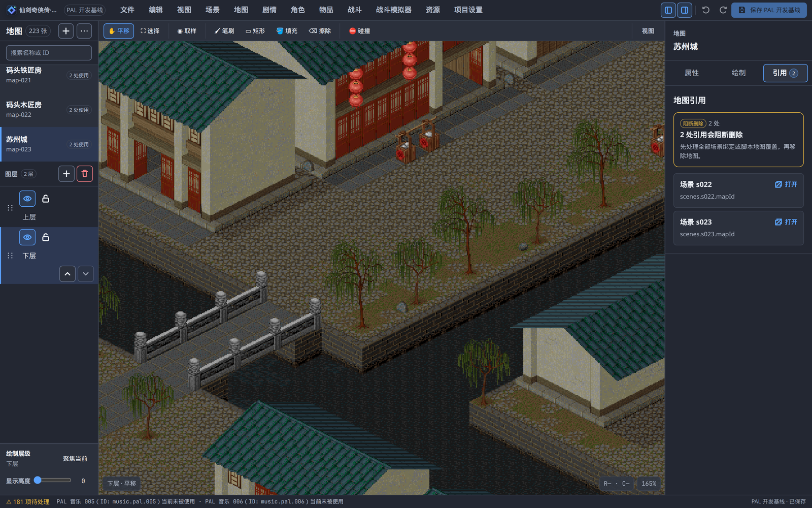Open the 项目设置 menu
The image size is (812, 508).
(x=468, y=10)
